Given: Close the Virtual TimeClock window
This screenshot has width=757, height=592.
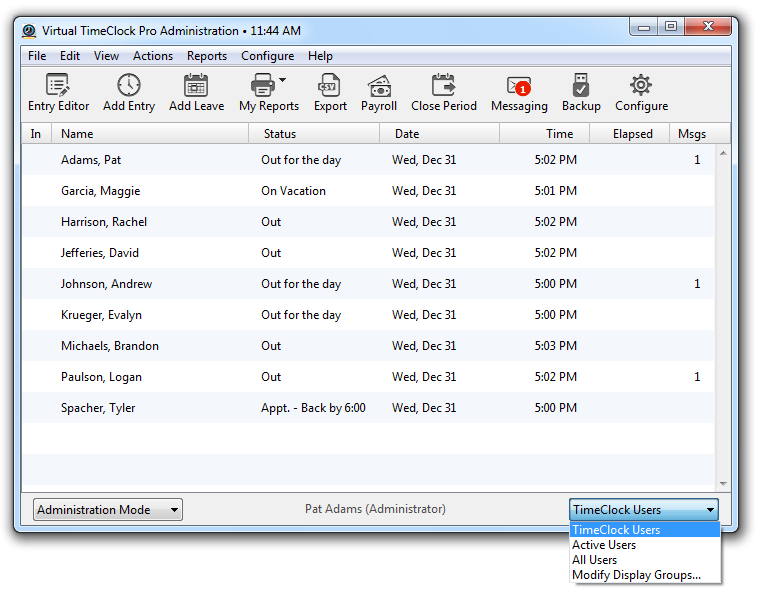Looking at the screenshot, I should (x=708, y=27).
